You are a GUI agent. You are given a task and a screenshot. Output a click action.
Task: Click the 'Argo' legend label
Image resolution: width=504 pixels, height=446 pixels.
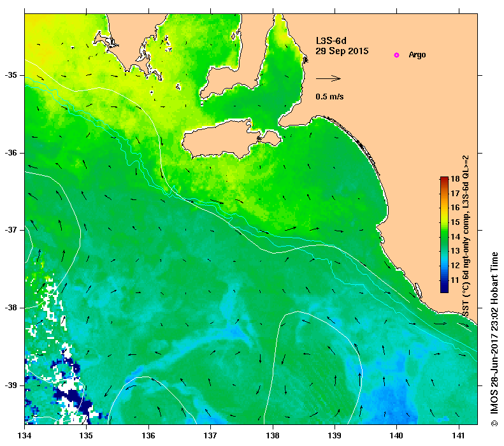[x=417, y=55]
